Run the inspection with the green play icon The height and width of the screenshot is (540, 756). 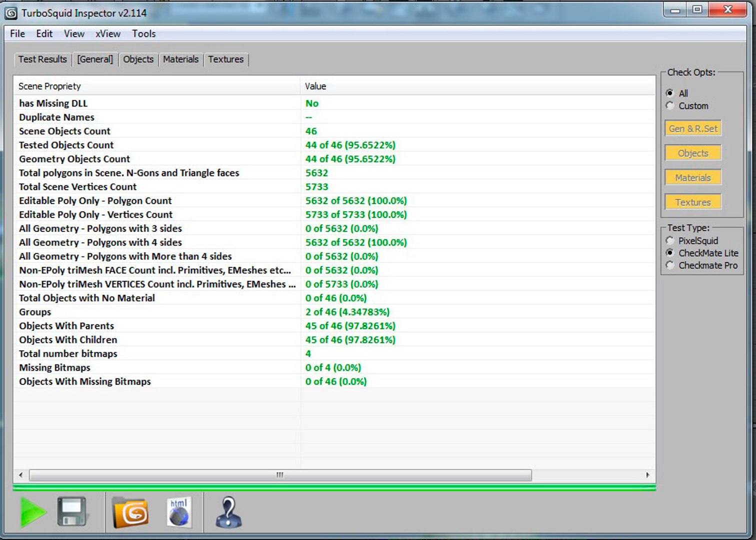(32, 512)
